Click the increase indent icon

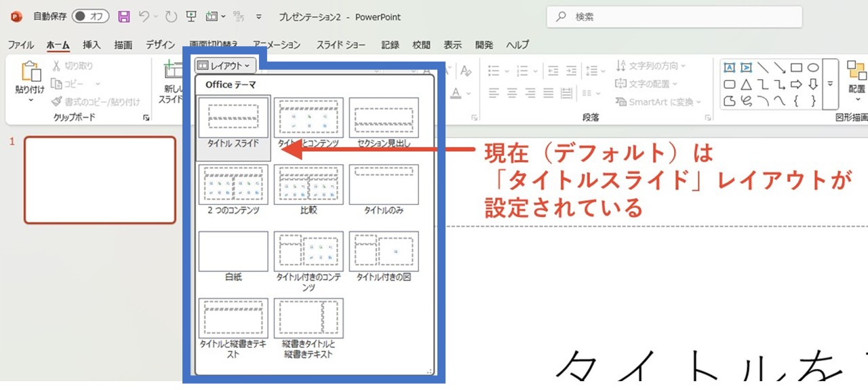pyautogui.click(x=573, y=70)
